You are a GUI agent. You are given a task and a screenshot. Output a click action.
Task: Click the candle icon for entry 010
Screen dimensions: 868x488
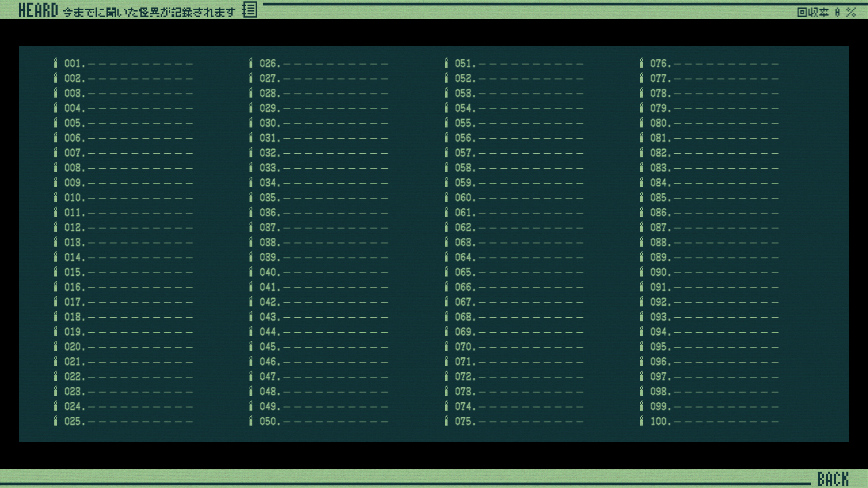56,198
